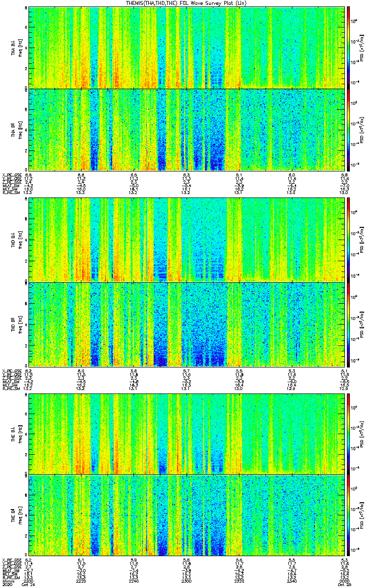Click R_RE_SM label under THE panels
This screenshot has width=368, height=588.
pyautogui.click(x=10, y=579)
